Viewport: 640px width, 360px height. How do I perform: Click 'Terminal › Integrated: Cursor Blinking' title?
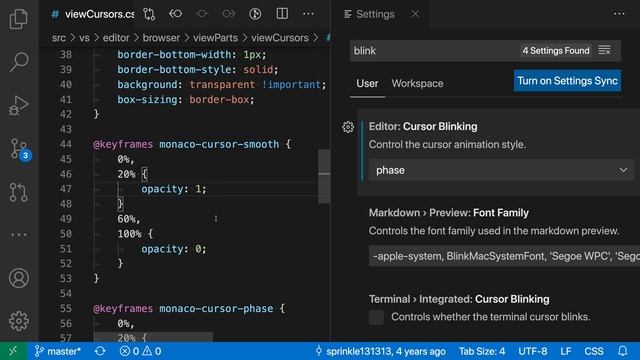pyautogui.click(x=459, y=299)
